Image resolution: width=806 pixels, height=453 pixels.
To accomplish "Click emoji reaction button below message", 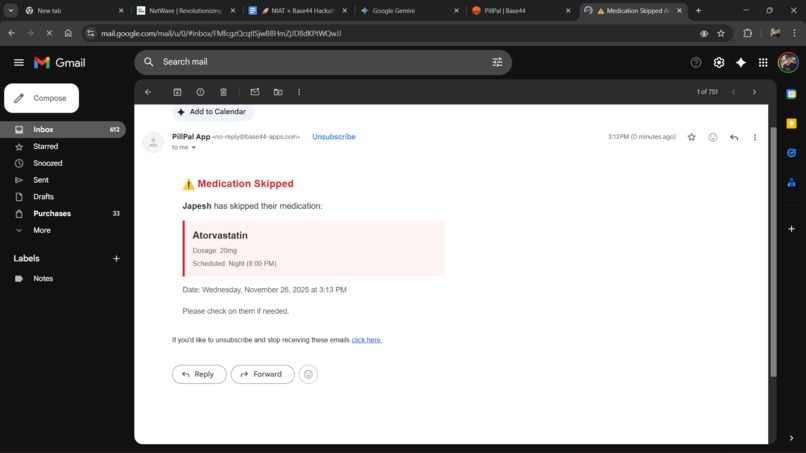I will 308,374.
